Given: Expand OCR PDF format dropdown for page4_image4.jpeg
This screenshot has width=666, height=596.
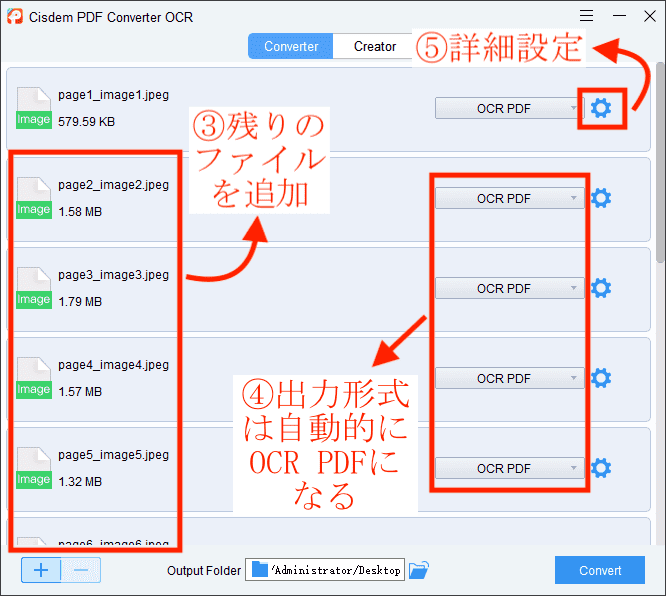Looking at the screenshot, I should click(509, 378).
